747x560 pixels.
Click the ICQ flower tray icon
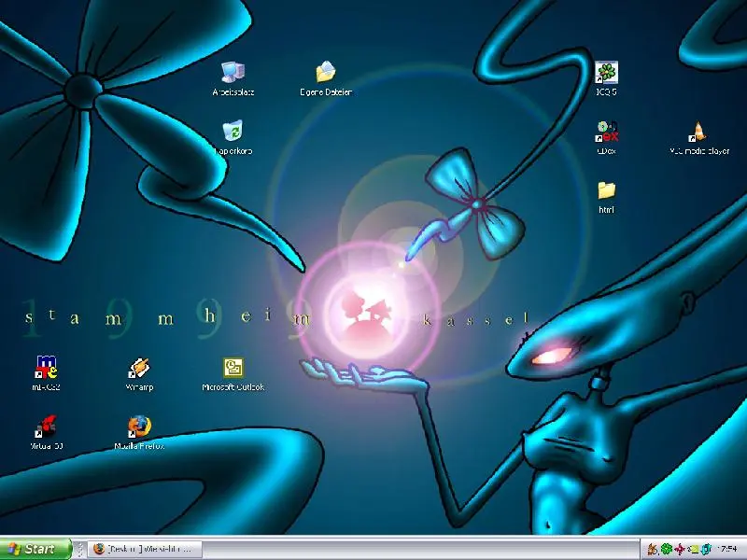coord(666,549)
